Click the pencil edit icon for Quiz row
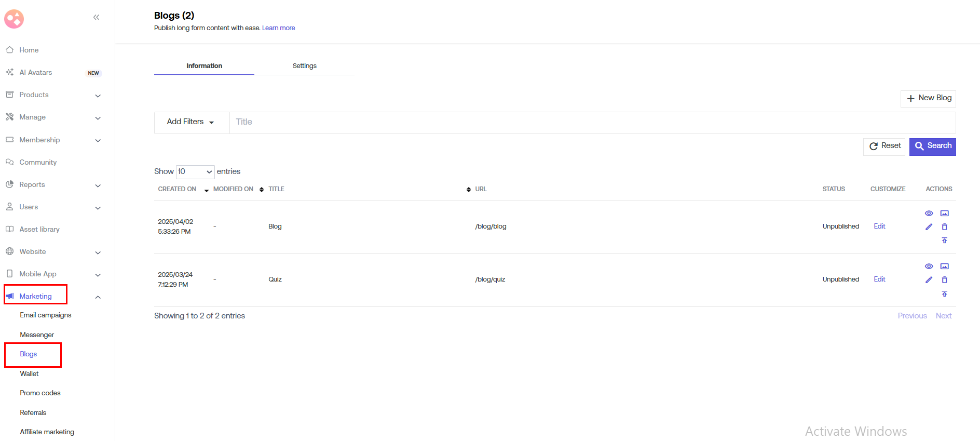980x441 pixels. coord(929,280)
